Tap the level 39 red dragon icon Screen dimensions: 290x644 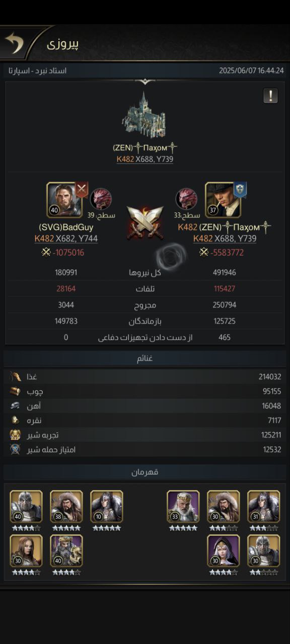pyautogui.click(x=101, y=199)
